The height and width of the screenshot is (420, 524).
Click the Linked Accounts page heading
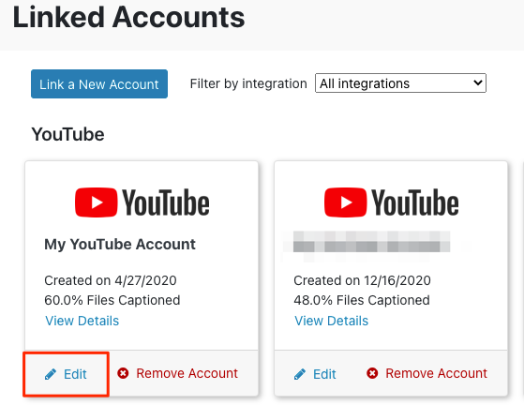coord(128,18)
